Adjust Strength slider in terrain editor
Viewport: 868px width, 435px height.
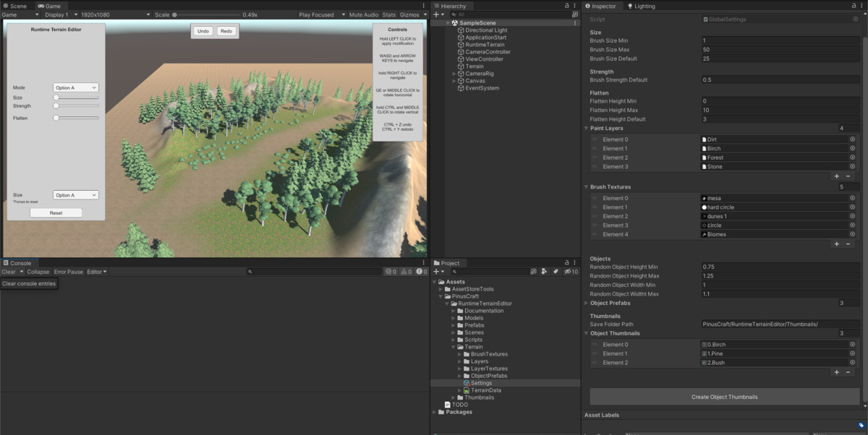76,105
